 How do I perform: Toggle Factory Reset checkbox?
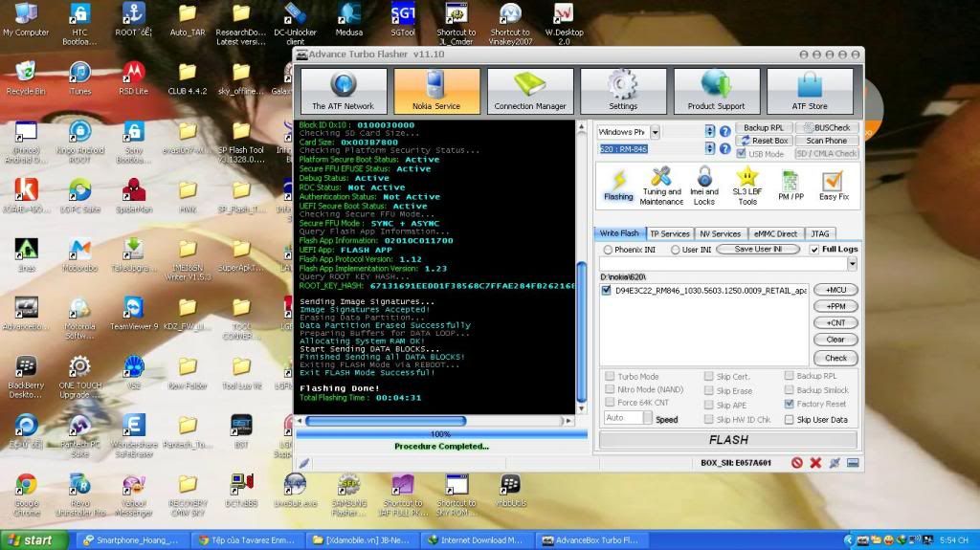coord(789,404)
